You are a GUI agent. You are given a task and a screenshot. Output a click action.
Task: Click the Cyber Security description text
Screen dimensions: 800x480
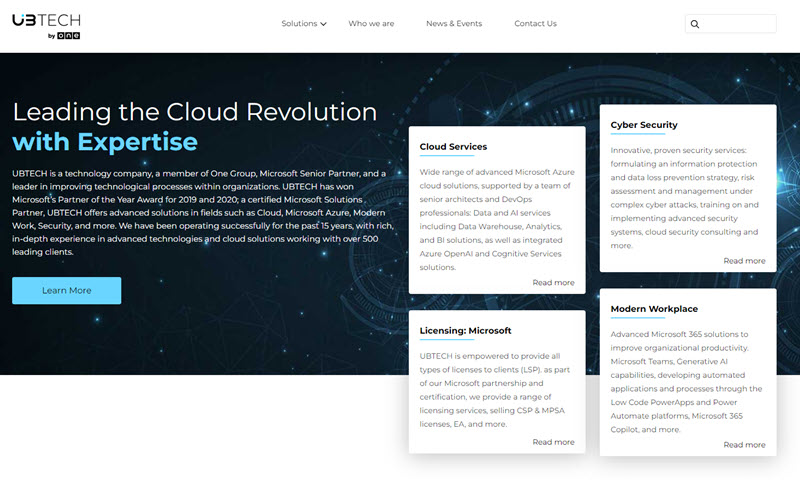click(x=685, y=198)
